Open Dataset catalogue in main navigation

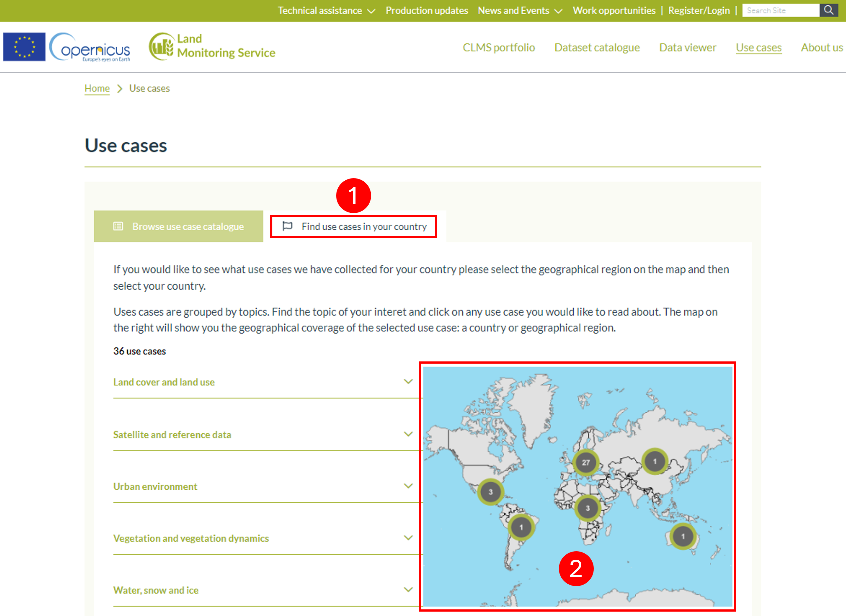click(x=597, y=47)
